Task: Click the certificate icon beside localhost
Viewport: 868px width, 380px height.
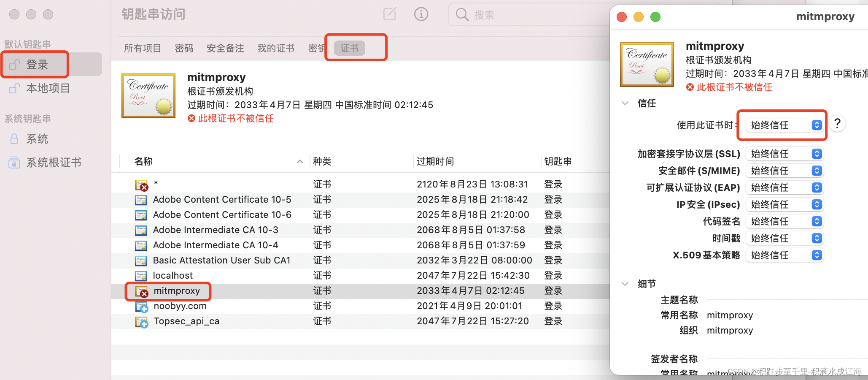Action: pyautogui.click(x=141, y=275)
